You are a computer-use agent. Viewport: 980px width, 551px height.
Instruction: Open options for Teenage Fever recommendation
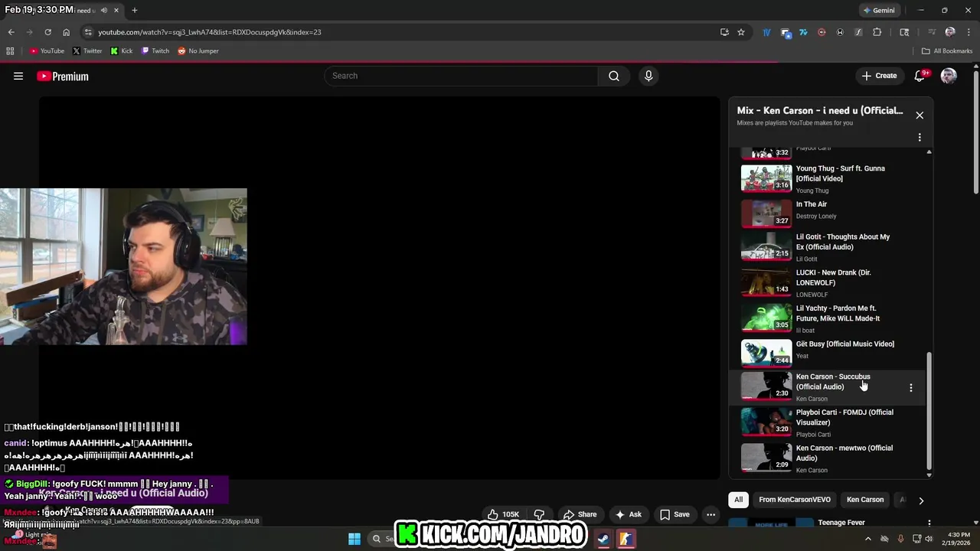pyautogui.click(x=929, y=523)
